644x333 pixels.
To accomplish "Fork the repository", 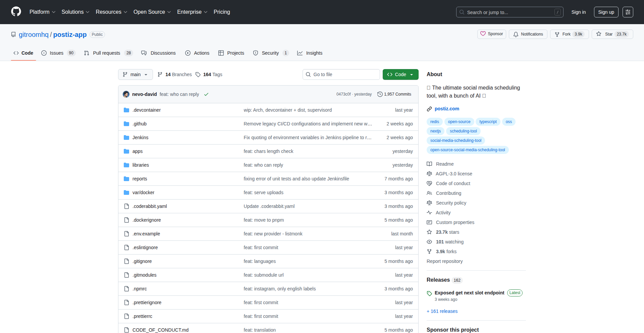I will [x=566, y=34].
